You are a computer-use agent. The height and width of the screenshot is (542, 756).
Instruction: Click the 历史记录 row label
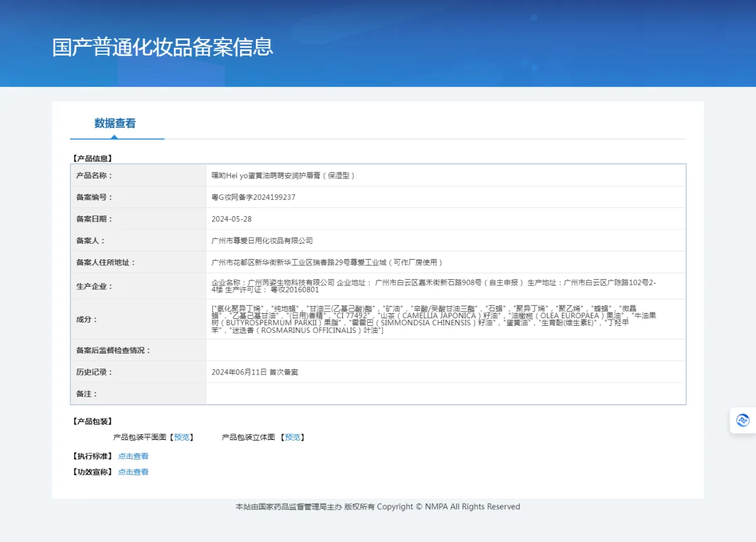pyautogui.click(x=94, y=372)
